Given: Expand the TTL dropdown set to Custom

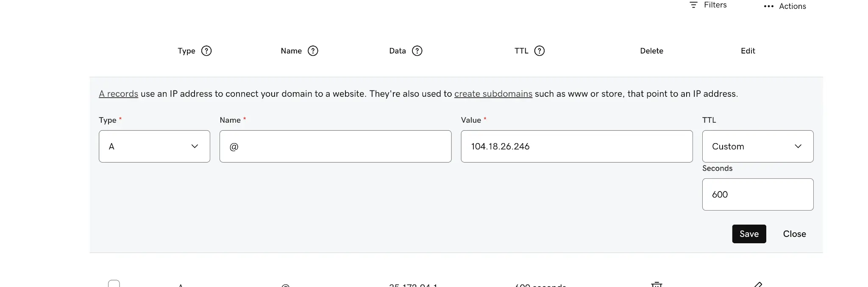Looking at the screenshot, I should click(x=757, y=146).
